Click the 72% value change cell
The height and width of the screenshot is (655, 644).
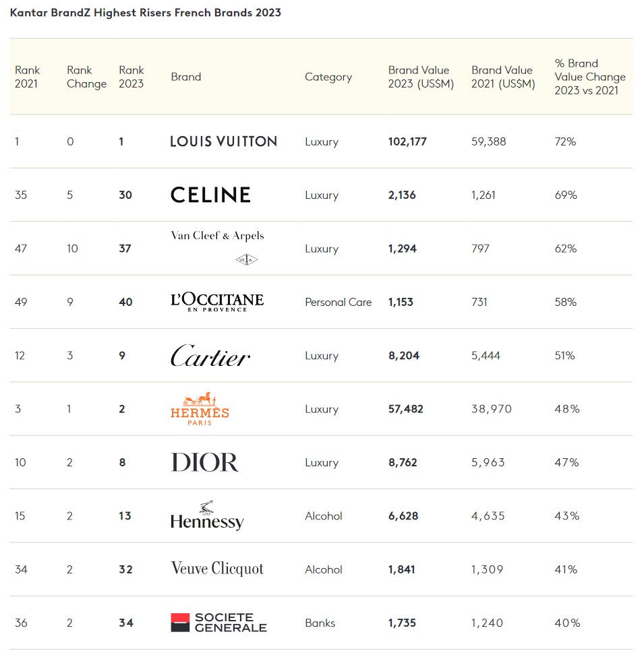[x=565, y=142]
